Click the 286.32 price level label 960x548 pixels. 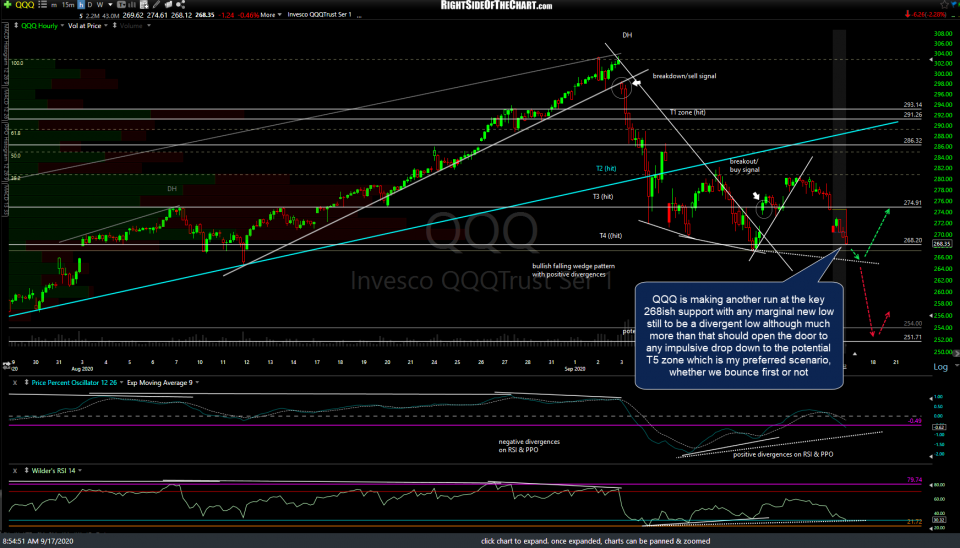point(912,141)
